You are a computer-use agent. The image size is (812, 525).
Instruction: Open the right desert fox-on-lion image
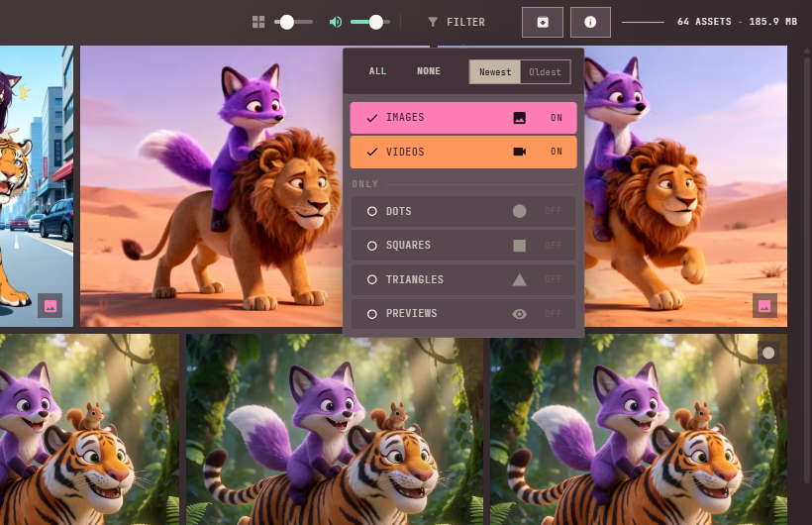[685, 186]
